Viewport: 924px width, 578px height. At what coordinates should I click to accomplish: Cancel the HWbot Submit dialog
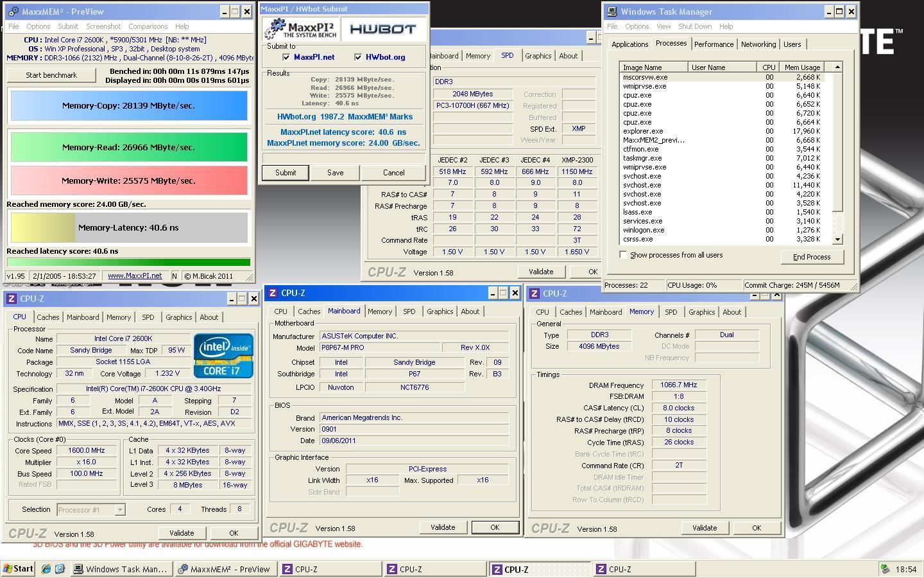(x=393, y=173)
